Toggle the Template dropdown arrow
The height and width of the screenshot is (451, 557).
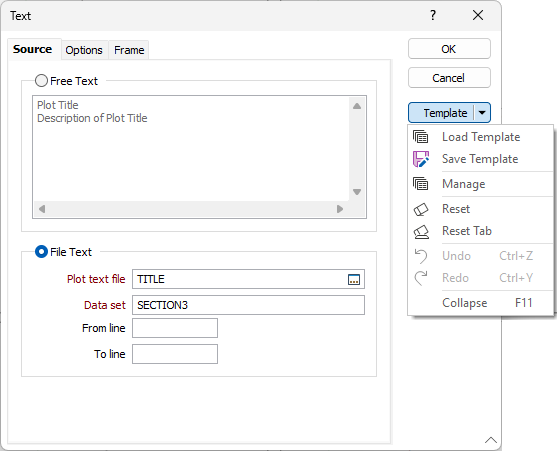482,113
